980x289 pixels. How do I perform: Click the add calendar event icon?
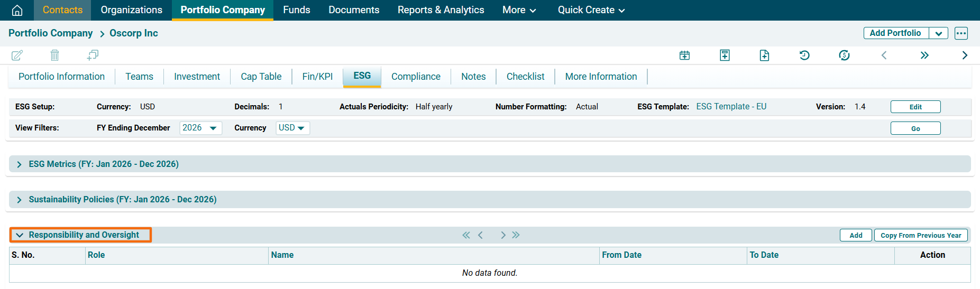pos(684,55)
